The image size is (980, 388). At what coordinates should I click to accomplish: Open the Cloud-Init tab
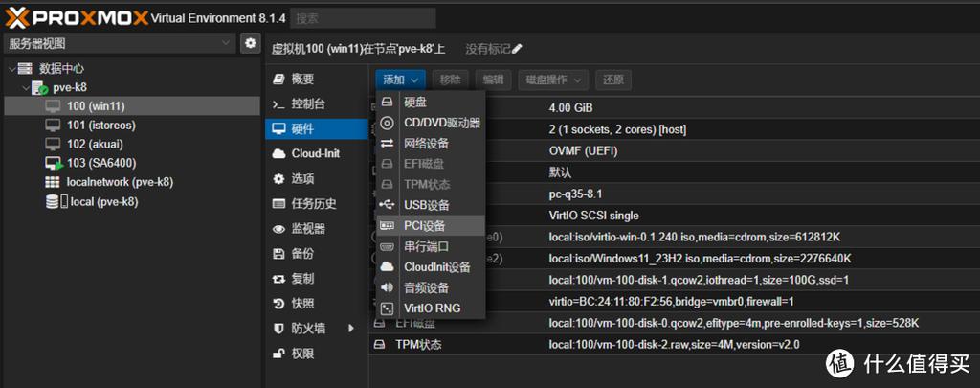316,154
